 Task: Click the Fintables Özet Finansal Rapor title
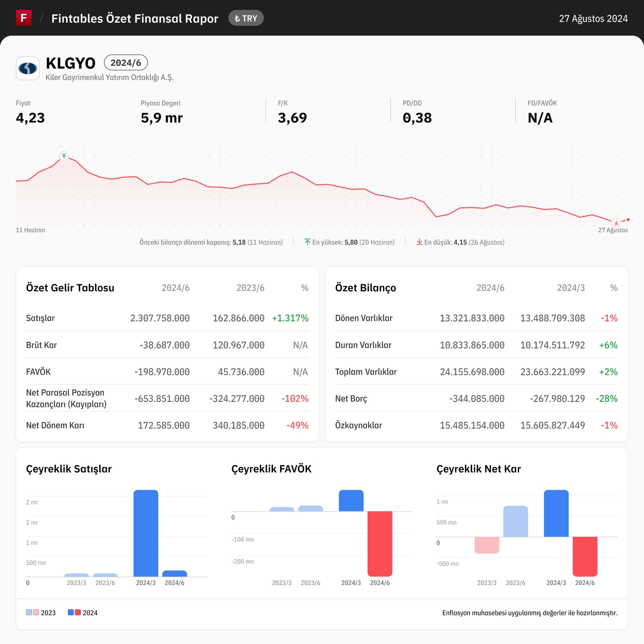point(135,18)
